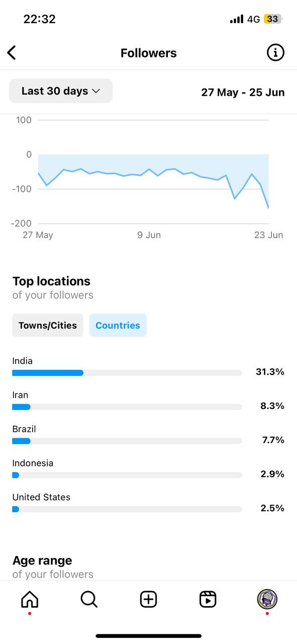Viewport: 297px width, 644px height.
Task: Open the Search magnifier icon
Action: click(89, 599)
